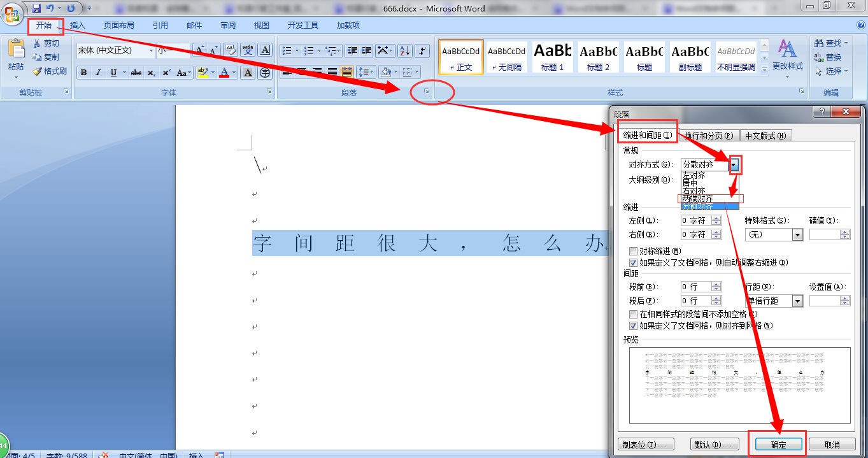The height and width of the screenshot is (458, 868).
Task: Save the document with the floppy icon
Action: (36, 8)
